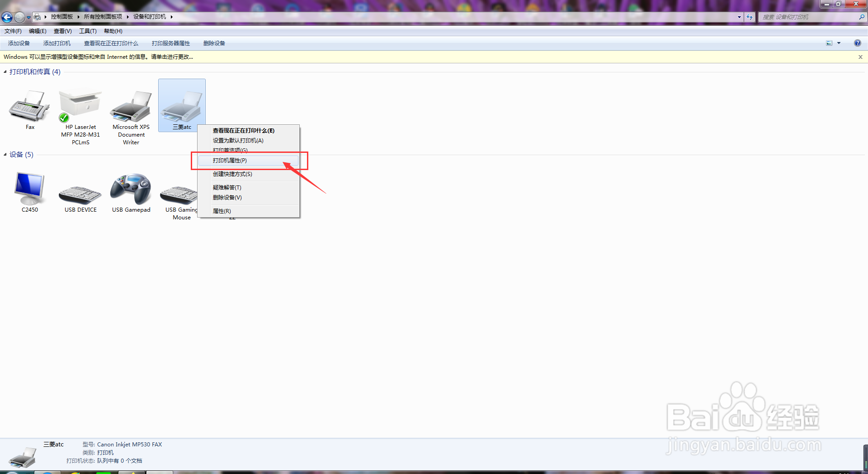
Task: Select the C2450 monitor device
Action: pyautogui.click(x=30, y=189)
